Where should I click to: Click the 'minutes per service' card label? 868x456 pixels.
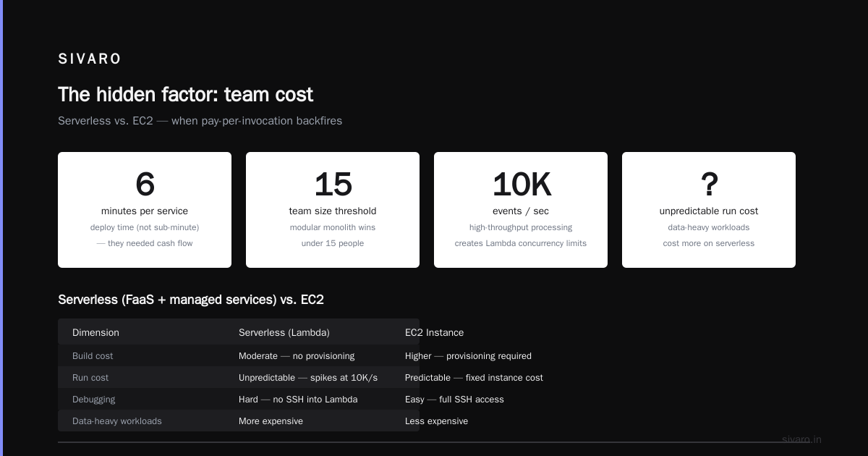[x=145, y=211]
